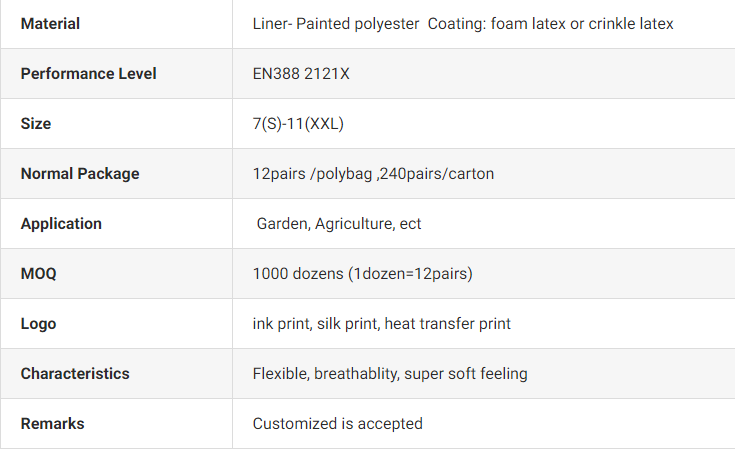
Task: Click the Material row label
Action: pos(50,24)
